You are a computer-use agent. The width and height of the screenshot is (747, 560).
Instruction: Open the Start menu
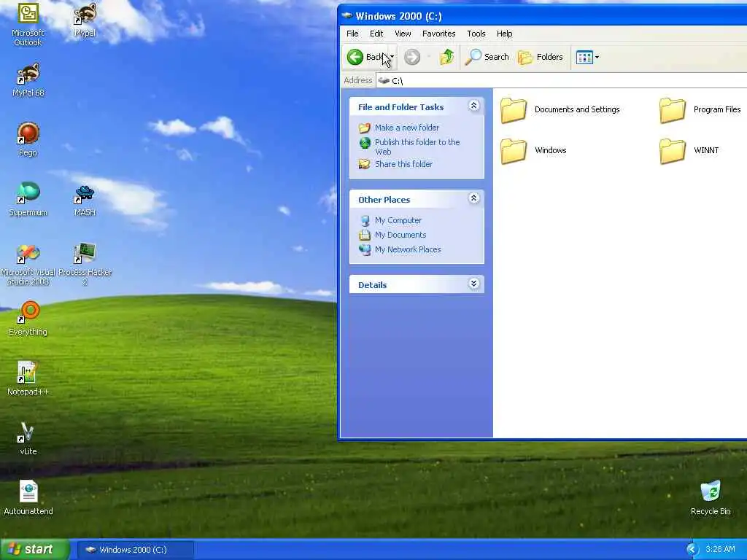tap(34, 549)
